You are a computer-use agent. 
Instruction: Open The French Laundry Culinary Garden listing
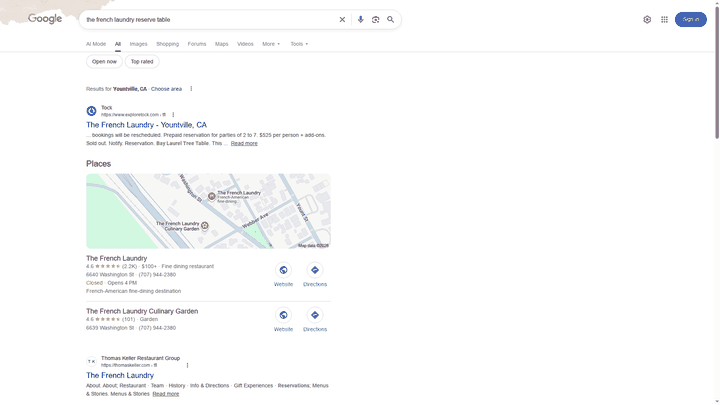point(142,311)
